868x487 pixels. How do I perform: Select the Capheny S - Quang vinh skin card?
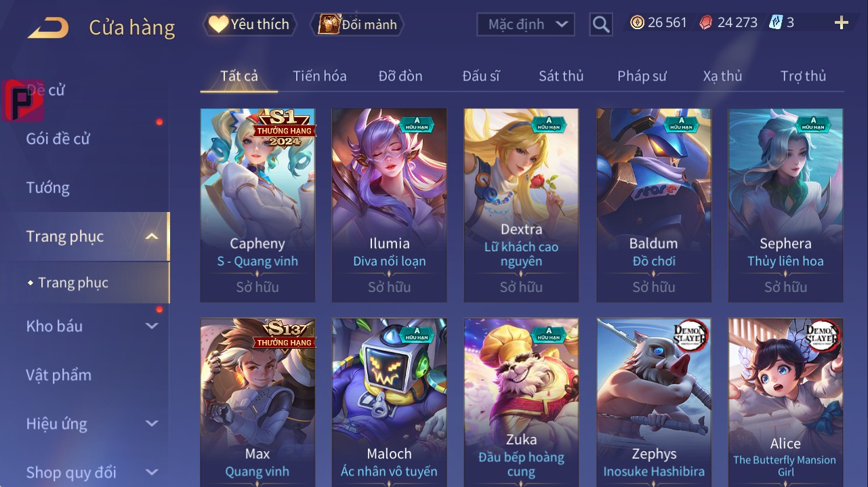(257, 205)
